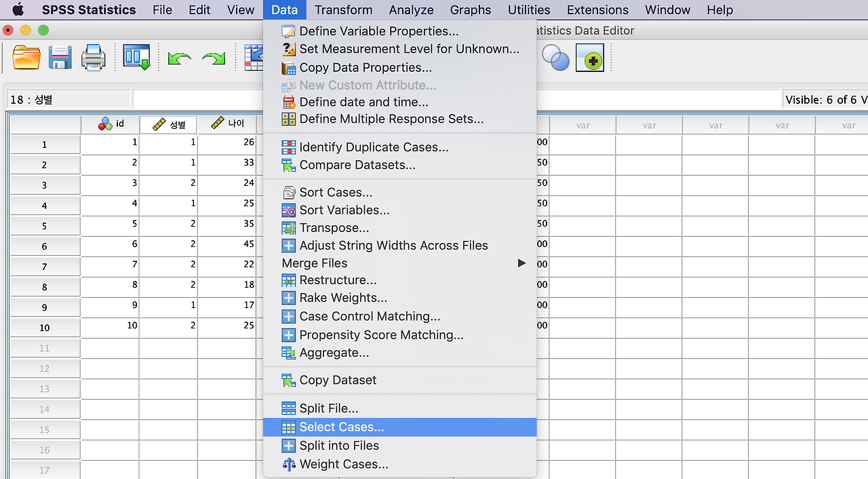Click Select Cases menu item
This screenshot has height=479, width=868.
400,427
